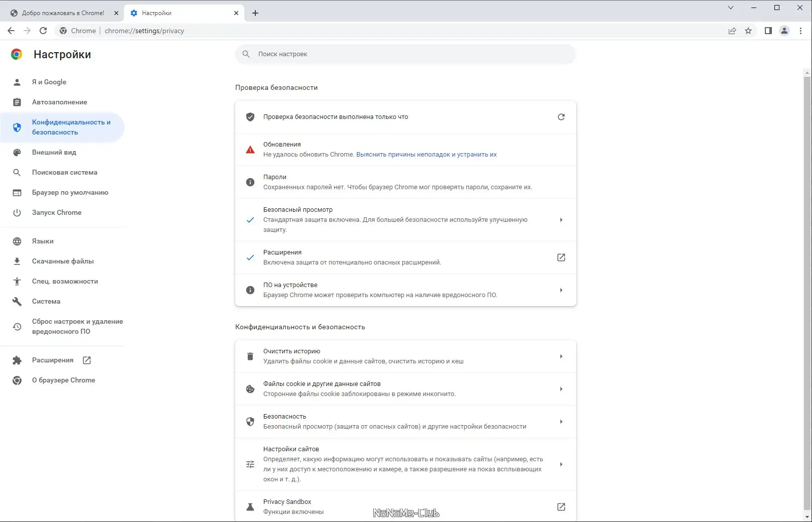Reload the page with the toolbar button
The height and width of the screenshot is (522, 812).
[x=43, y=31]
